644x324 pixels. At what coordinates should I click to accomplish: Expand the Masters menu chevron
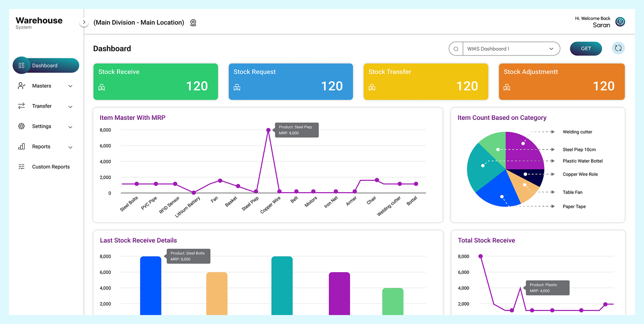pyautogui.click(x=70, y=86)
